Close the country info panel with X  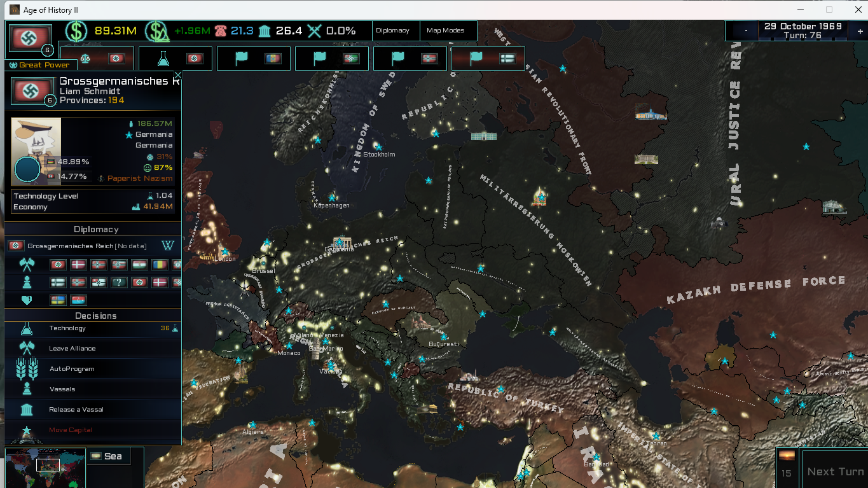[178, 76]
